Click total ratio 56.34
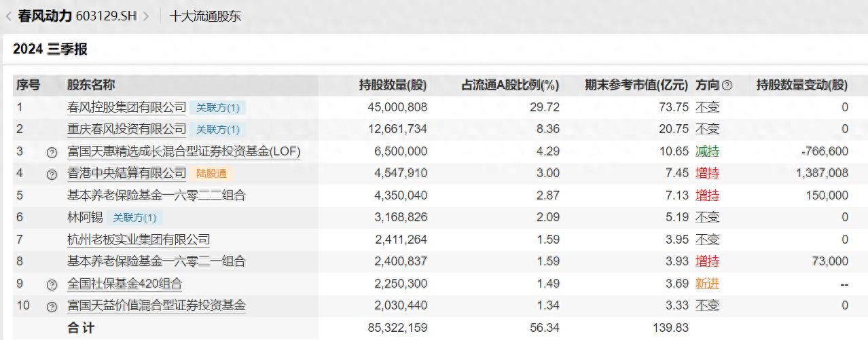The image size is (868, 340). 545,328
